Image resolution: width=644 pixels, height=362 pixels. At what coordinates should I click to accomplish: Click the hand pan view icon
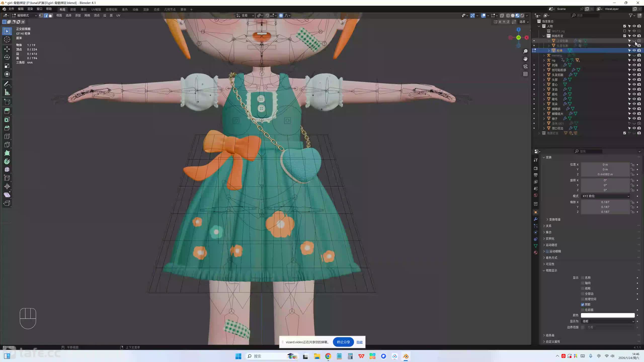pyautogui.click(x=526, y=59)
